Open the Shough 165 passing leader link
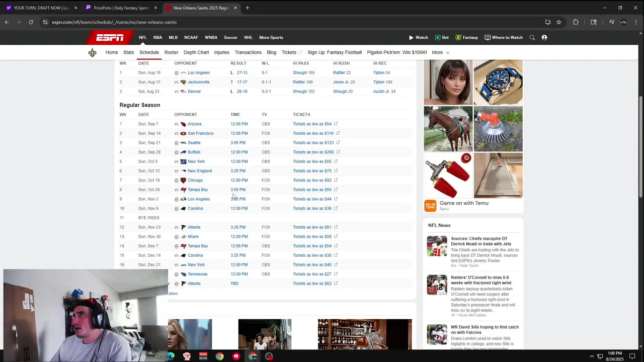Viewport: 644px width, 362px height. click(303, 73)
